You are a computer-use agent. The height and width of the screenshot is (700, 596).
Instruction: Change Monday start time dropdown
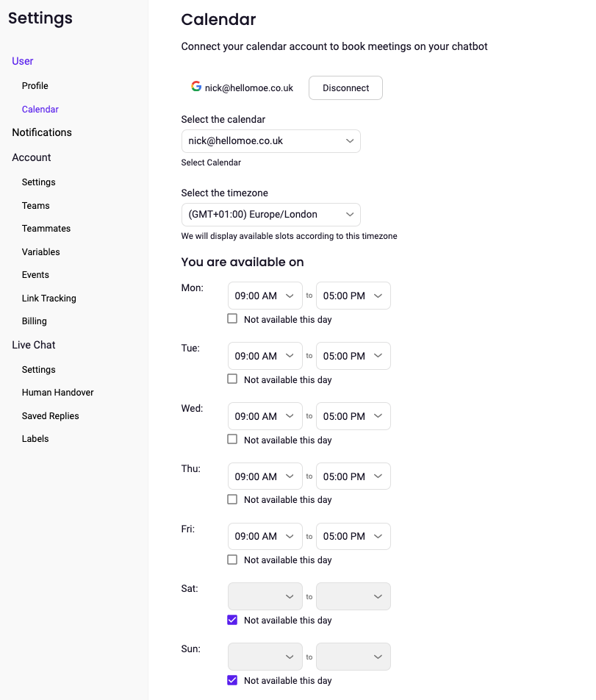coord(265,296)
